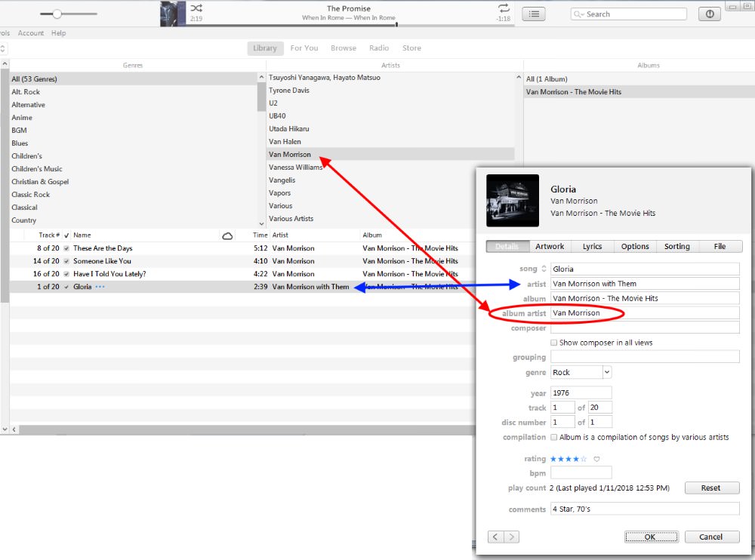Click the MiniPlayer switch button

pyautogui.click(x=709, y=14)
